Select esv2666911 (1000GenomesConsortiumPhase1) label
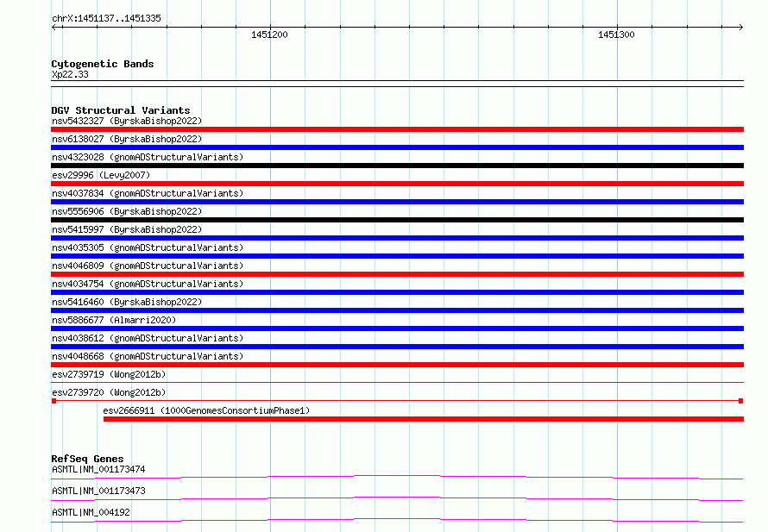Viewport: 768px width, 532px height. point(207,410)
